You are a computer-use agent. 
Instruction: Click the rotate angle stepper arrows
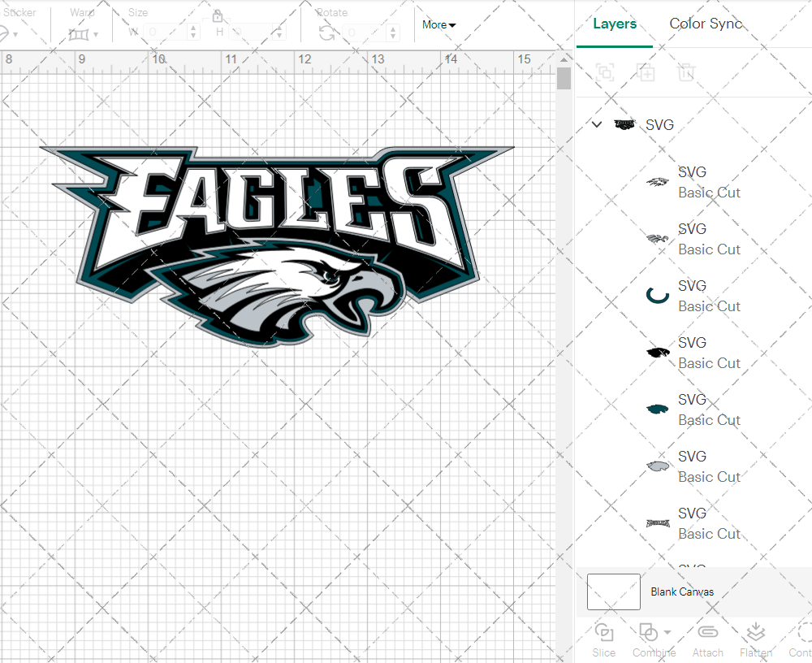(394, 33)
